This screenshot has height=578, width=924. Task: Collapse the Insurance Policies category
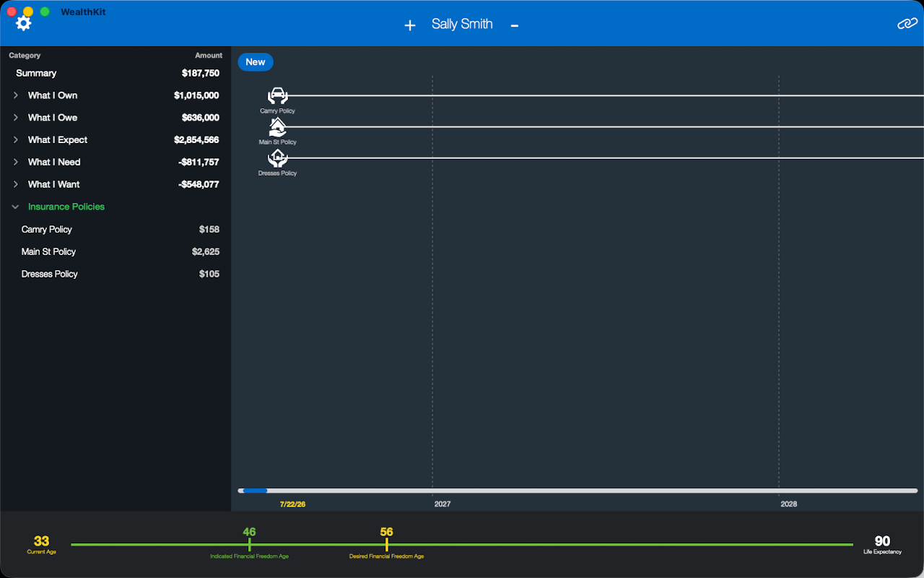click(x=16, y=207)
